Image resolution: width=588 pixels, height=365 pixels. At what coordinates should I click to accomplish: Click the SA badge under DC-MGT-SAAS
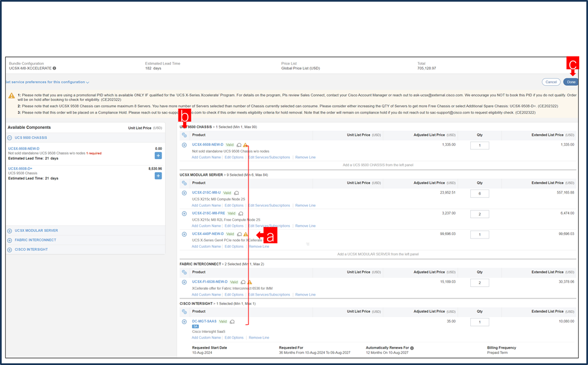point(195,327)
